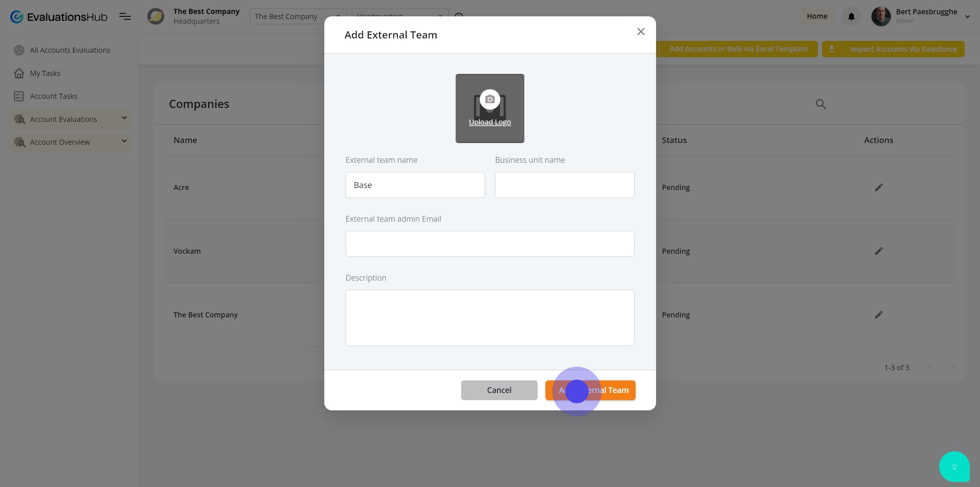Edit the Vockam row pencil icon

tap(878, 251)
